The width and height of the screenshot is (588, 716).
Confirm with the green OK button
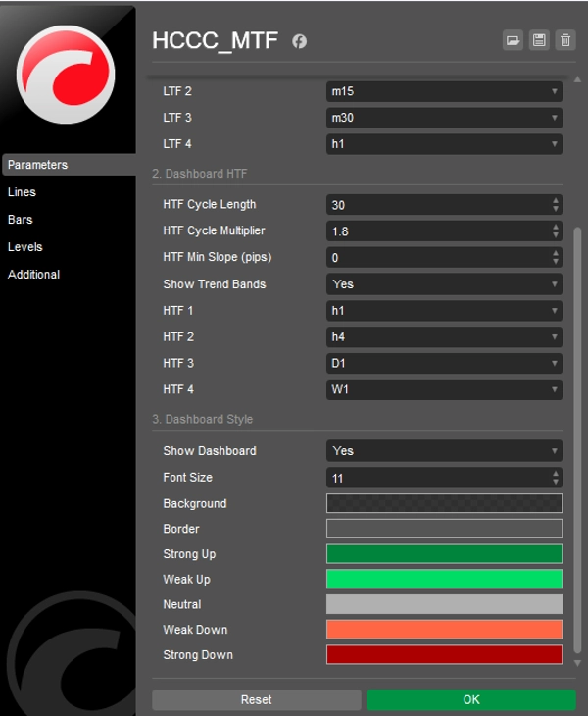(x=470, y=700)
